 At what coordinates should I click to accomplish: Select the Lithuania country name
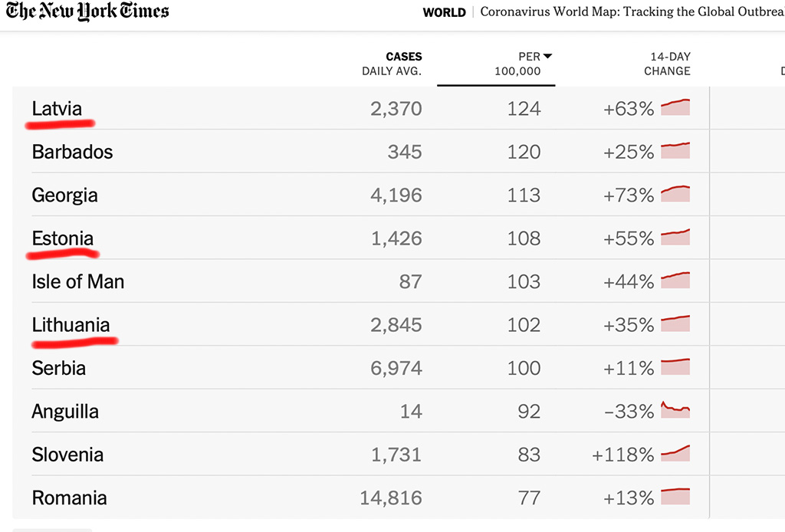(x=71, y=325)
